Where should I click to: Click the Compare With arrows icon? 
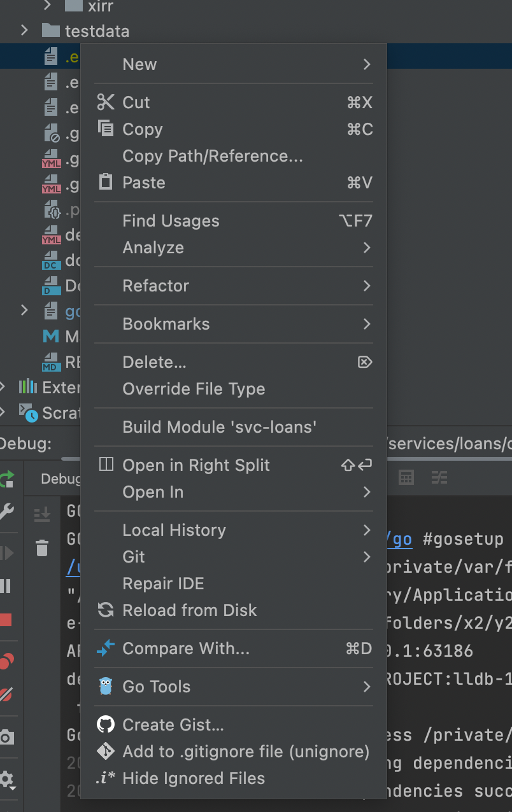pyautogui.click(x=106, y=648)
